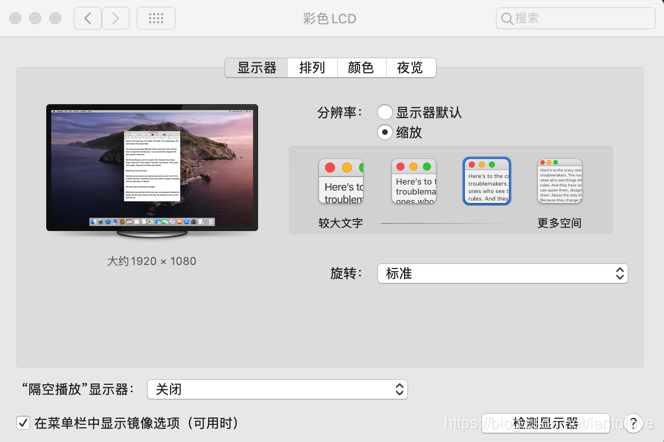This screenshot has height=442, width=664.
Task: Choose the highlighted third scaling thumbnail
Action: pos(487,181)
